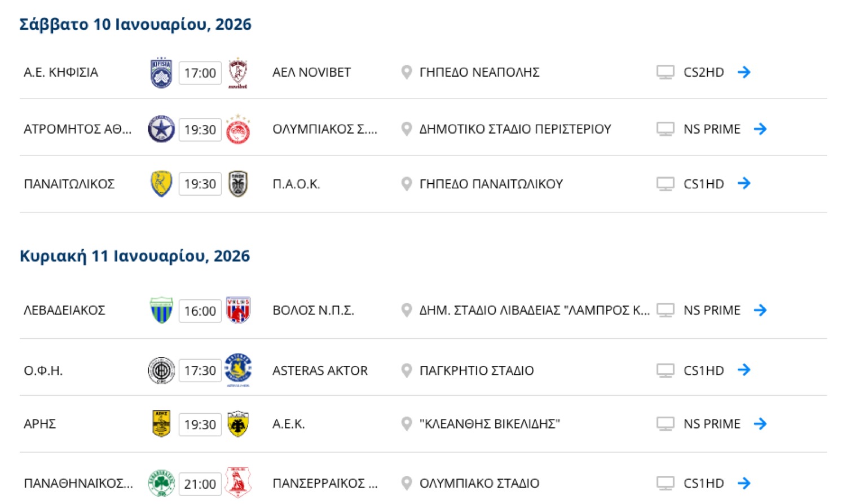The image size is (846, 504).
Task: Click the TV icon beside CS1HD for OFI match
Action: pos(666,370)
